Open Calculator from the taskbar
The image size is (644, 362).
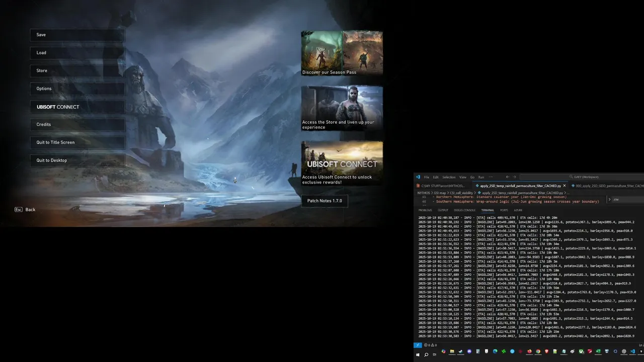478,351
